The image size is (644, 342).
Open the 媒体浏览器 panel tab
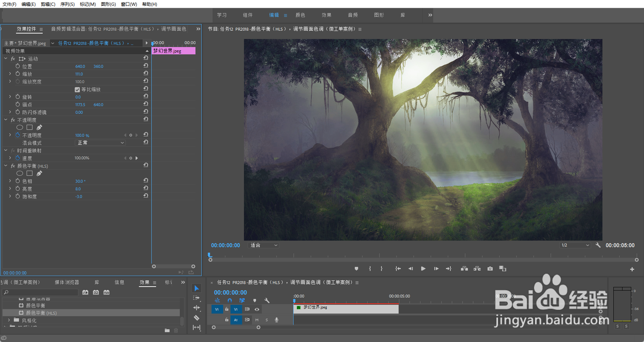click(67, 282)
